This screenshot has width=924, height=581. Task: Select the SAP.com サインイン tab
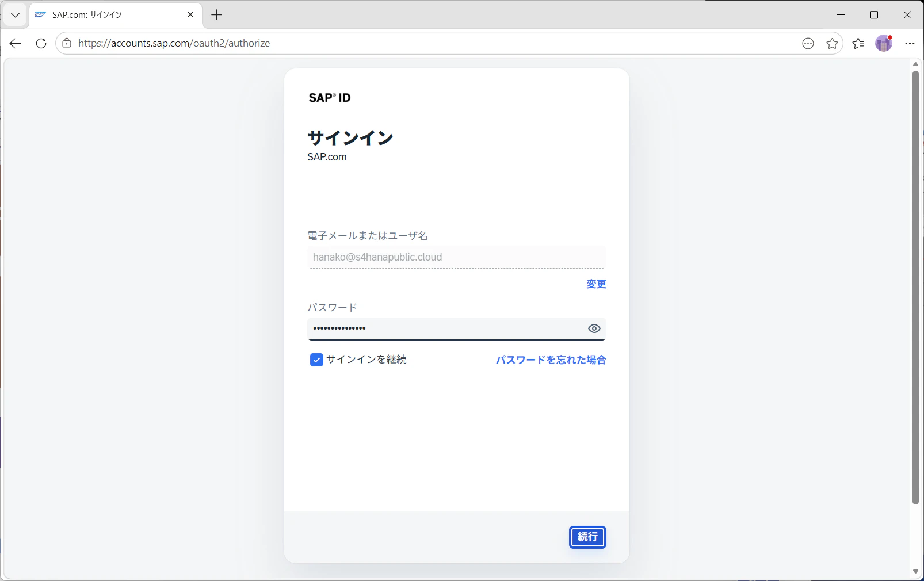click(x=115, y=15)
